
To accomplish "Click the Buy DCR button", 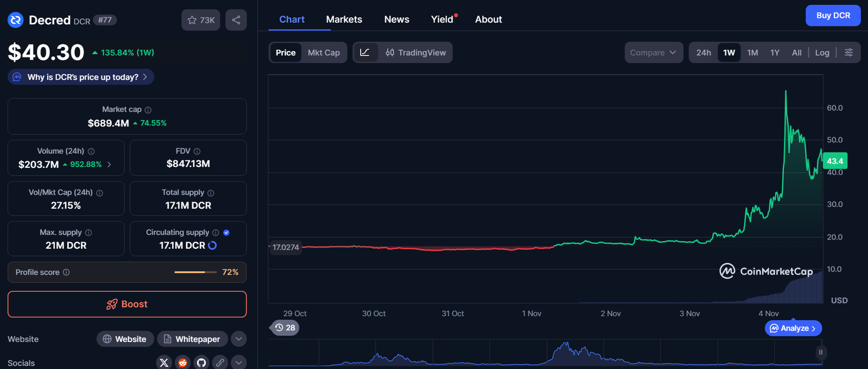I will click(833, 16).
